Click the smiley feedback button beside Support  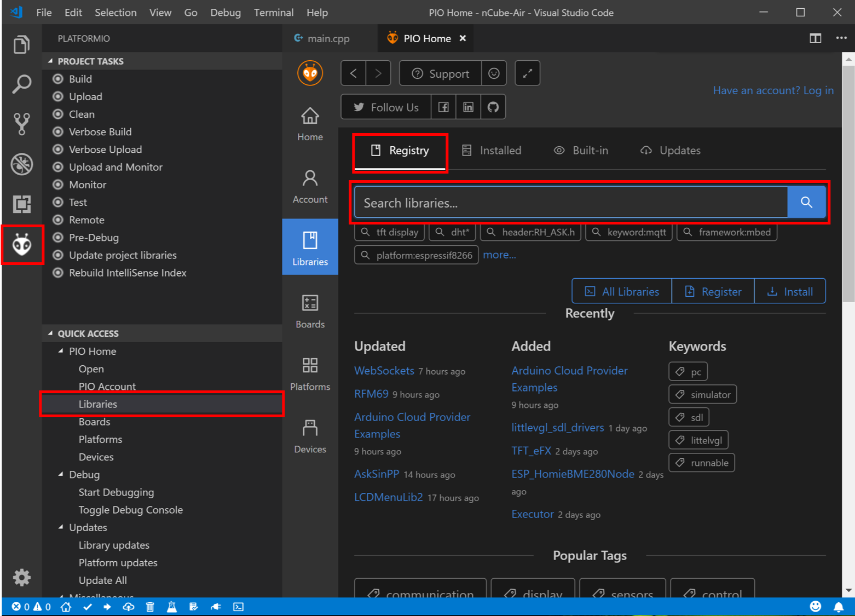[x=494, y=73]
